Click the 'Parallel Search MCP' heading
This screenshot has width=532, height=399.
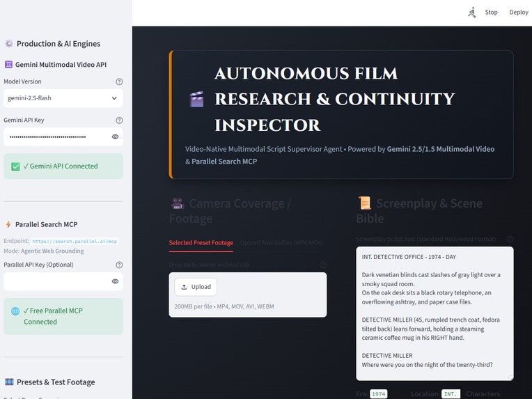(x=46, y=224)
